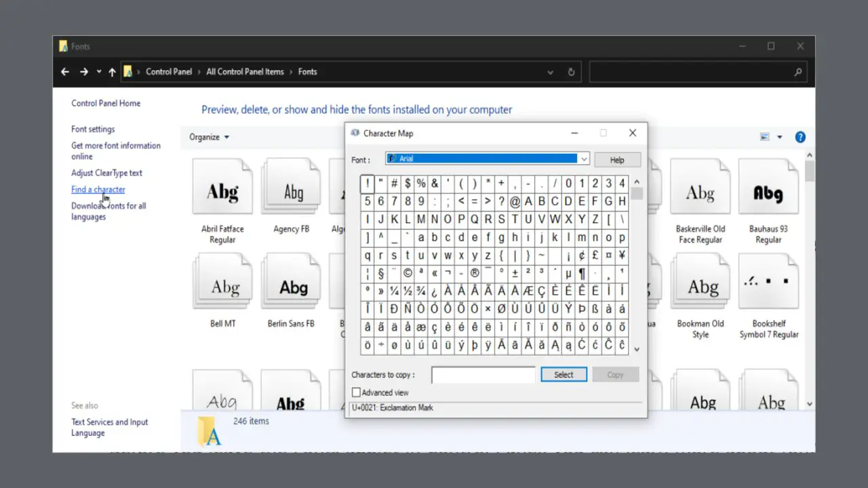Click the change view icon
868x488 pixels.
pos(765,137)
